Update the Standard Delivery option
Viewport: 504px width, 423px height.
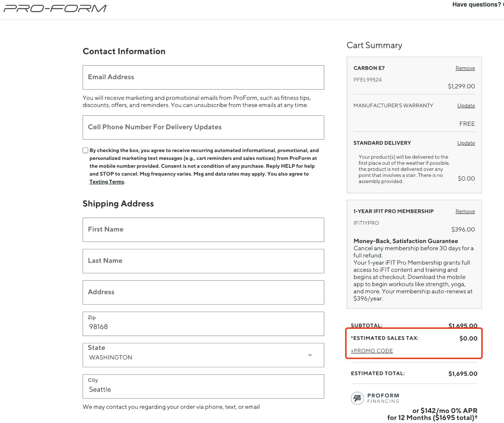pos(466,143)
